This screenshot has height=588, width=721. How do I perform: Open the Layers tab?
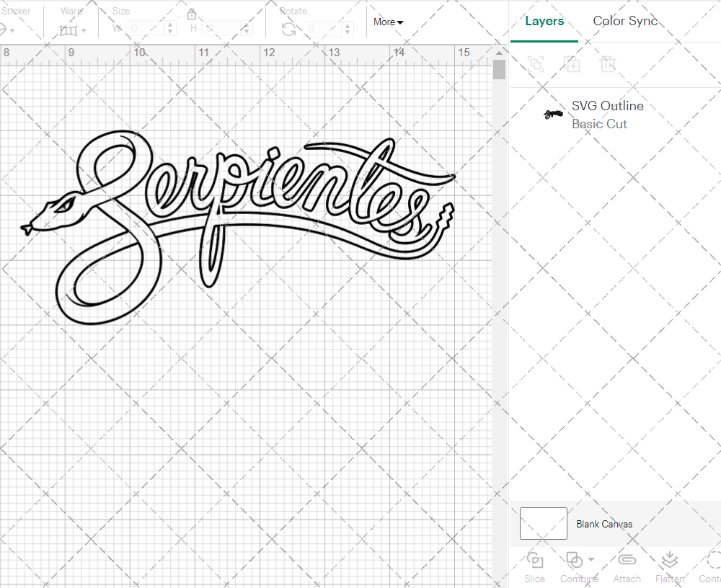[x=544, y=21]
